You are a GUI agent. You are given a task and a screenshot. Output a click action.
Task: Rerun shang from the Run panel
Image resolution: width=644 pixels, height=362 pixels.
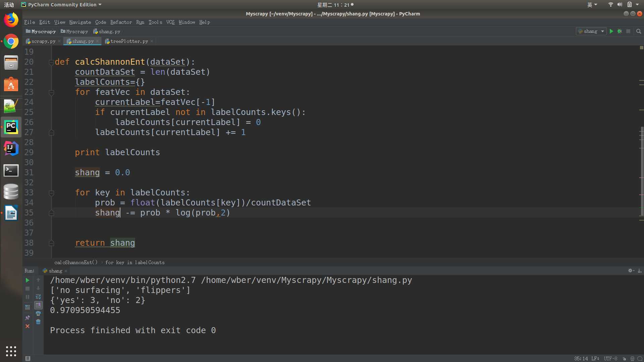coord(28,280)
